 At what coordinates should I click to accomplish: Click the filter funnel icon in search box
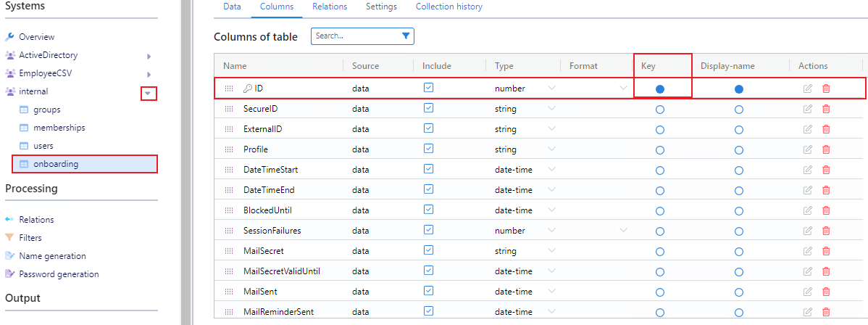(406, 36)
